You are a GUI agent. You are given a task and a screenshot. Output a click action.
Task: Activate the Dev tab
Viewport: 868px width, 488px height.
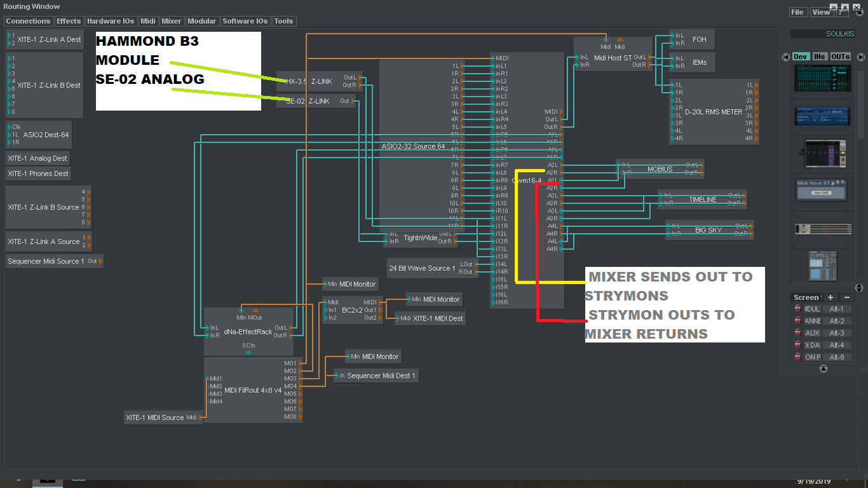(x=801, y=57)
